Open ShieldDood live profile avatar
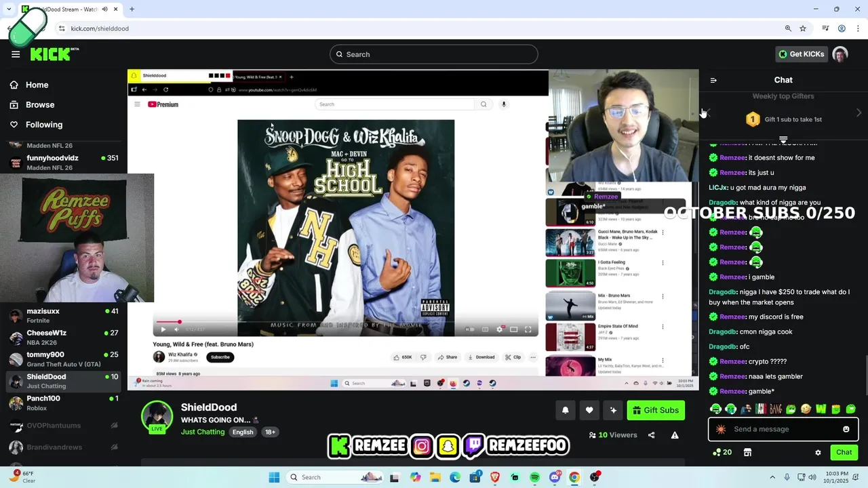 point(157,415)
